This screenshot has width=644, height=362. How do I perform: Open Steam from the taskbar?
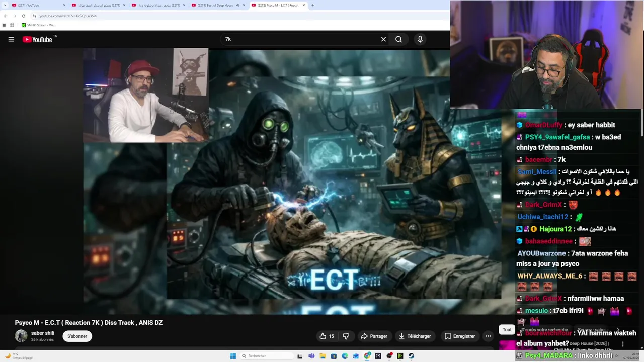point(411,356)
